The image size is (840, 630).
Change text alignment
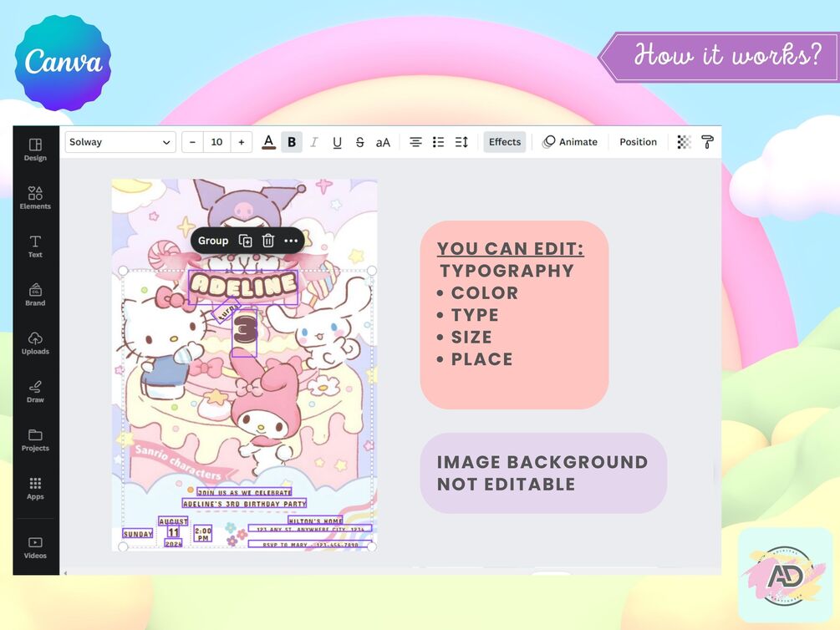click(x=415, y=142)
